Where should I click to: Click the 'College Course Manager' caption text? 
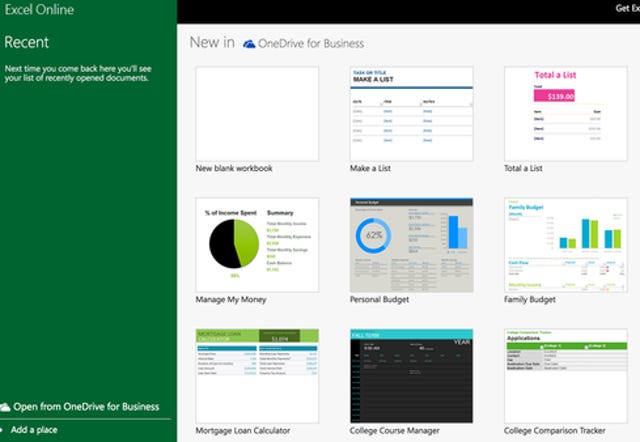395,431
